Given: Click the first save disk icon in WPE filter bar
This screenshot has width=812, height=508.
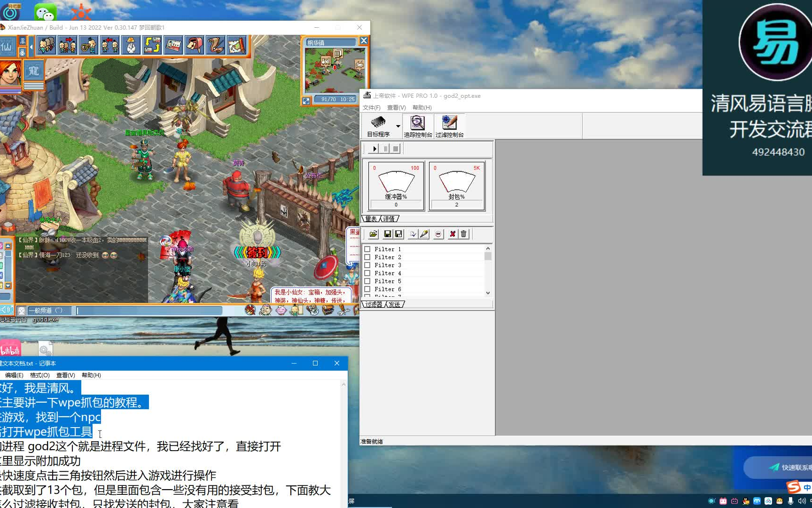Looking at the screenshot, I should (x=388, y=234).
